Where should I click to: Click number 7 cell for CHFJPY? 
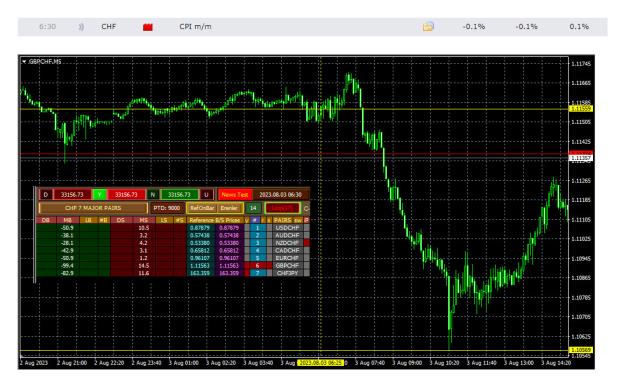click(x=257, y=273)
